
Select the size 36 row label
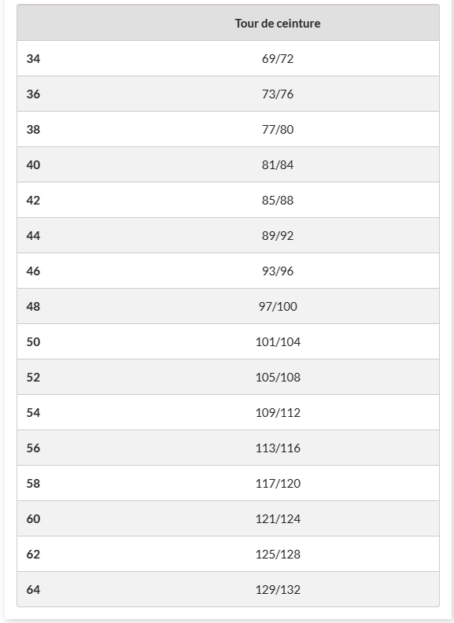(33, 94)
